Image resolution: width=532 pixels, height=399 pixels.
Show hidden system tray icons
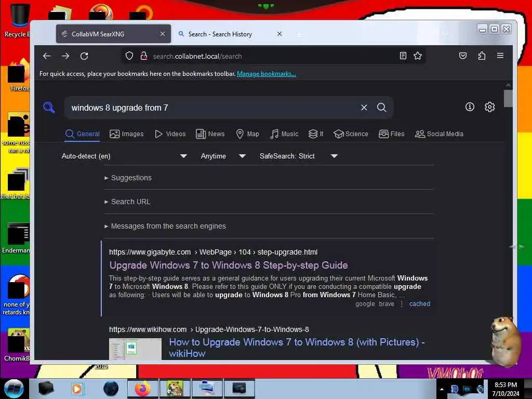tap(442, 389)
